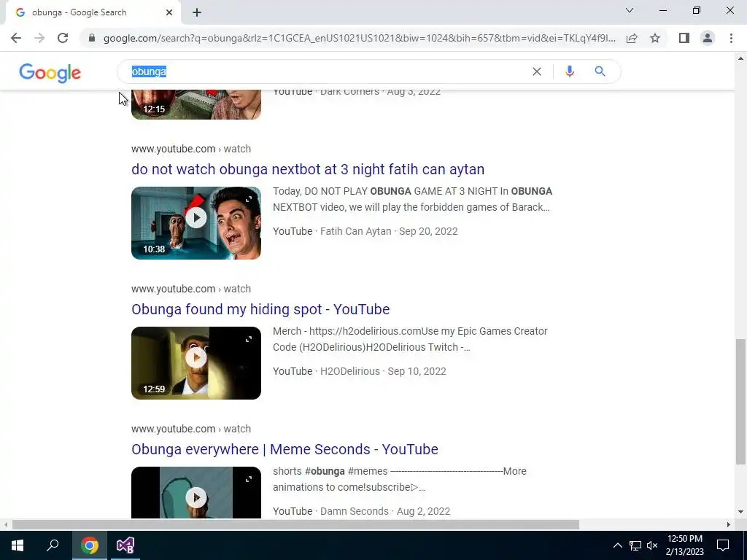Show hidden system tray icons
The width and height of the screenshot is (747, 560).
coord(617,545)
